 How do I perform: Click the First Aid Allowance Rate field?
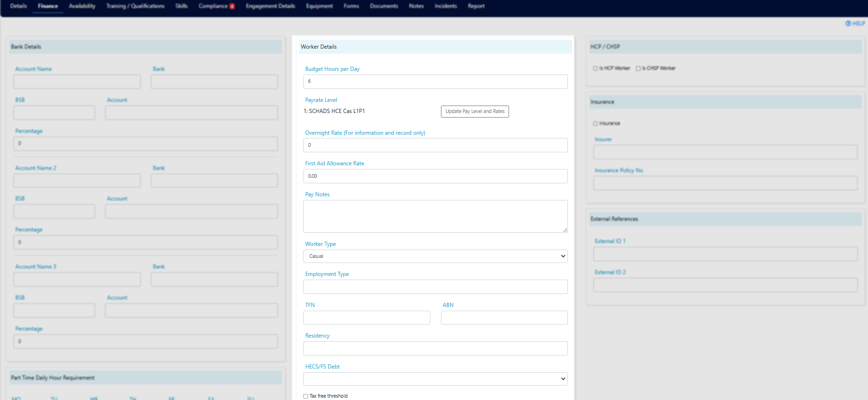(x=435, y=176)
